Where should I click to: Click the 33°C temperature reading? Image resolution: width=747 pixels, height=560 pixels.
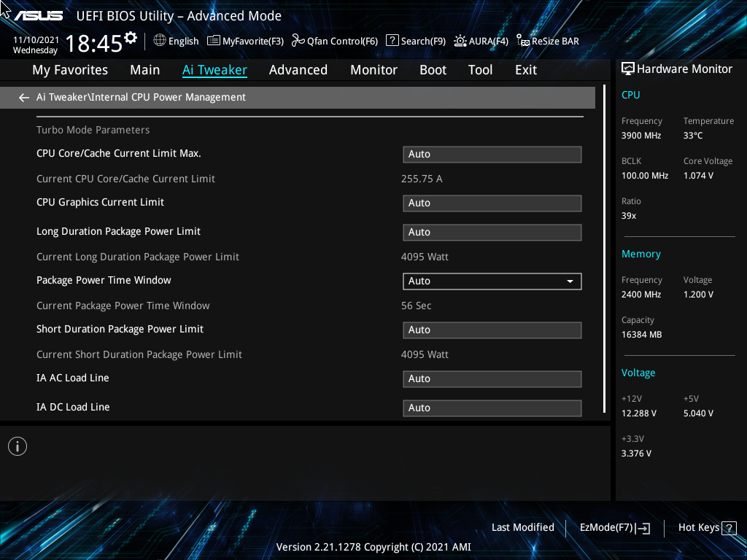pos(693,136)
